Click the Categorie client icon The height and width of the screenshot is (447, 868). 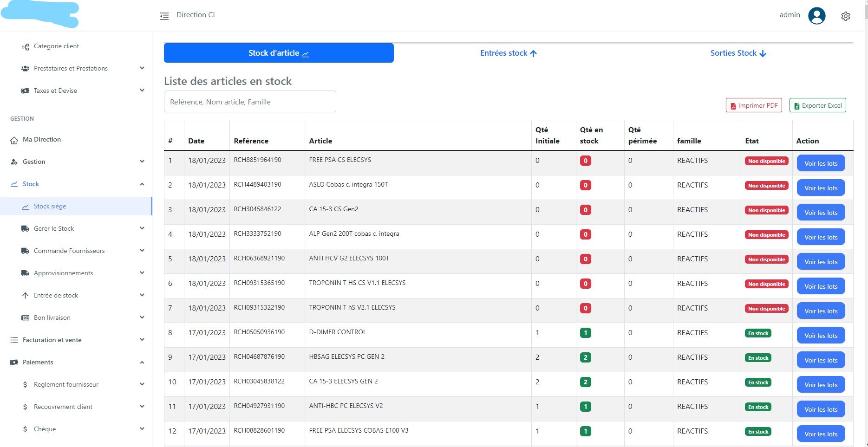point(25,46)
